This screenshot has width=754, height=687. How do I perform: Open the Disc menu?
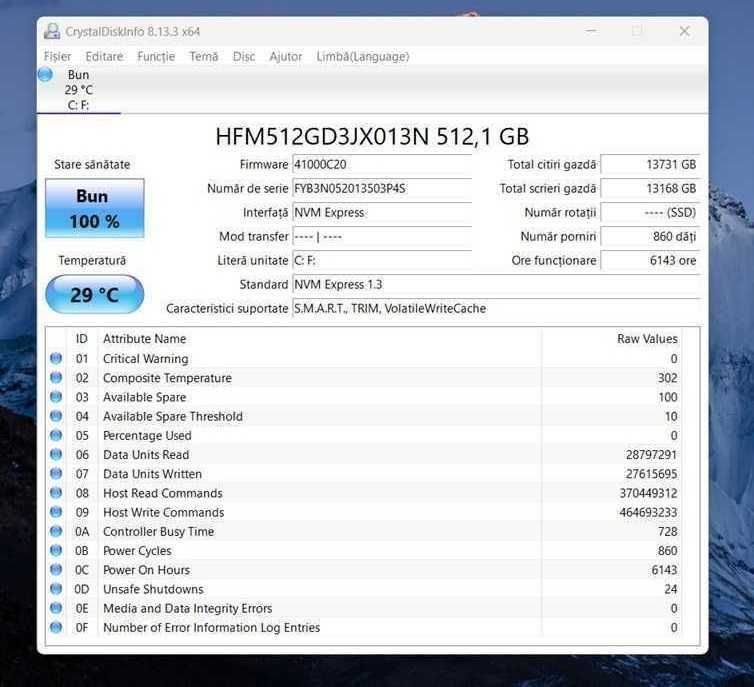pyautogui.click(x=244, y=57)
